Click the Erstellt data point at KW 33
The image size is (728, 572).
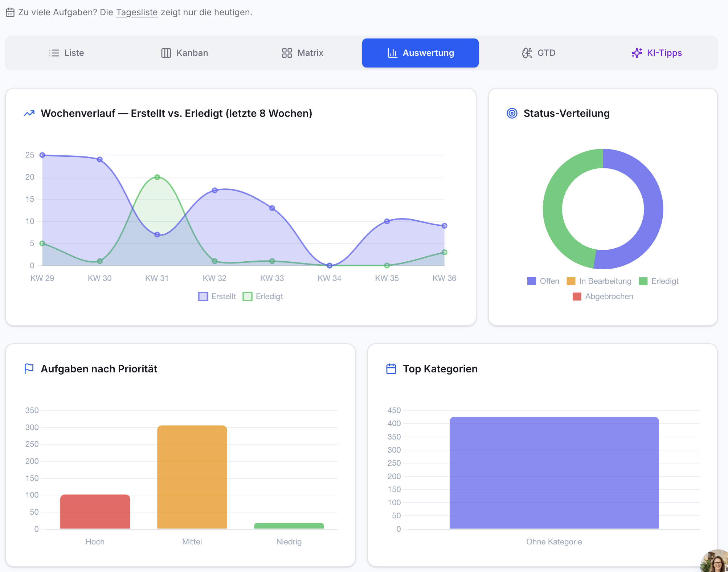(272, 208)
